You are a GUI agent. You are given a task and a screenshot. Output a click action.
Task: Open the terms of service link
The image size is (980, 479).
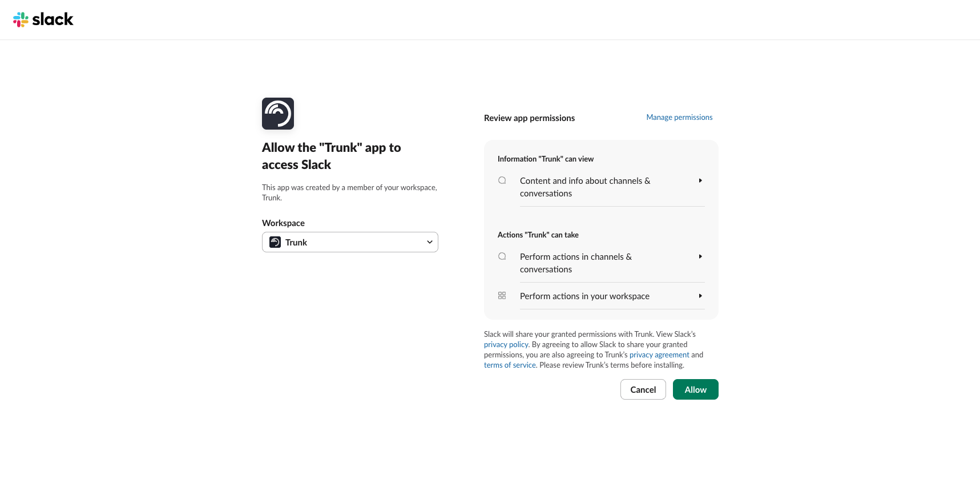(x=510, y=365)
